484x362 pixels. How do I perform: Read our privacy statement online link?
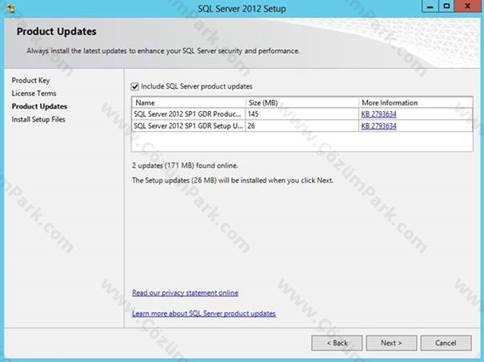coord(185,293)
